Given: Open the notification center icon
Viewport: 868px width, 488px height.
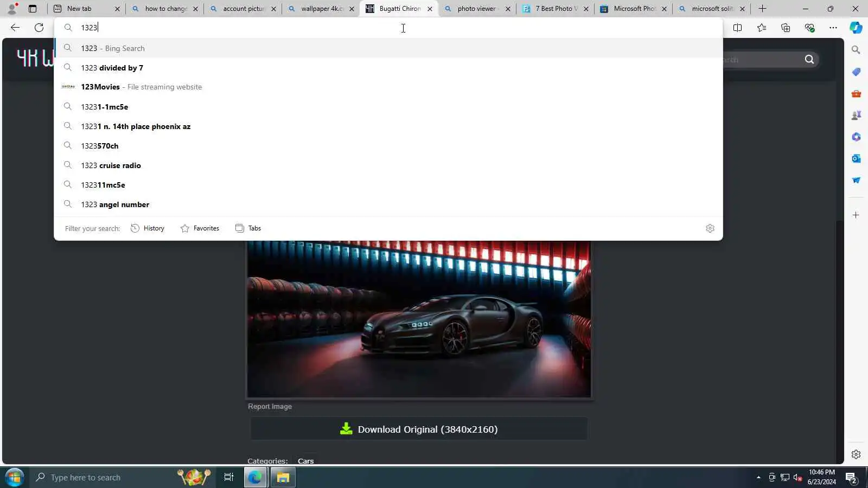Looking at the screenshot, I should click(851, 478).
